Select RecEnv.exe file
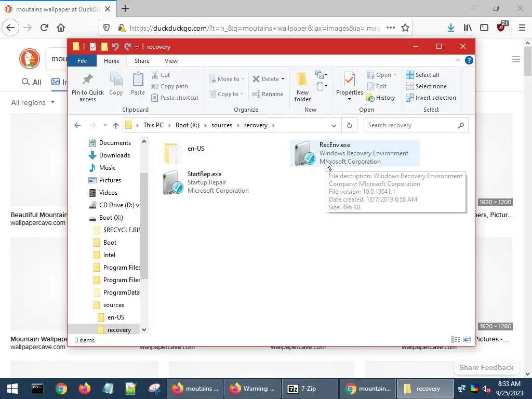The image size is (532, 399). 355,153
